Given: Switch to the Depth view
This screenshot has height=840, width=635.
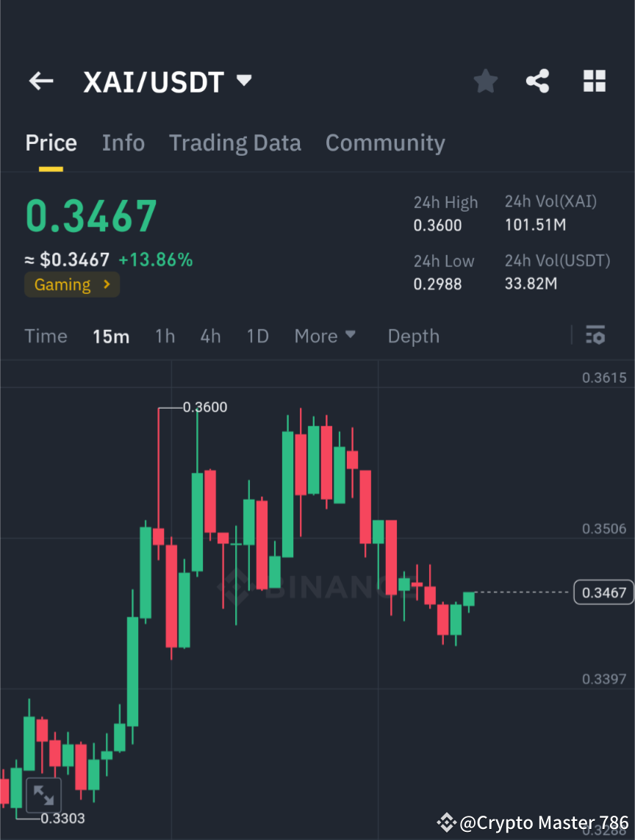Looking at the screenshot, I should [x=413, y=336].
